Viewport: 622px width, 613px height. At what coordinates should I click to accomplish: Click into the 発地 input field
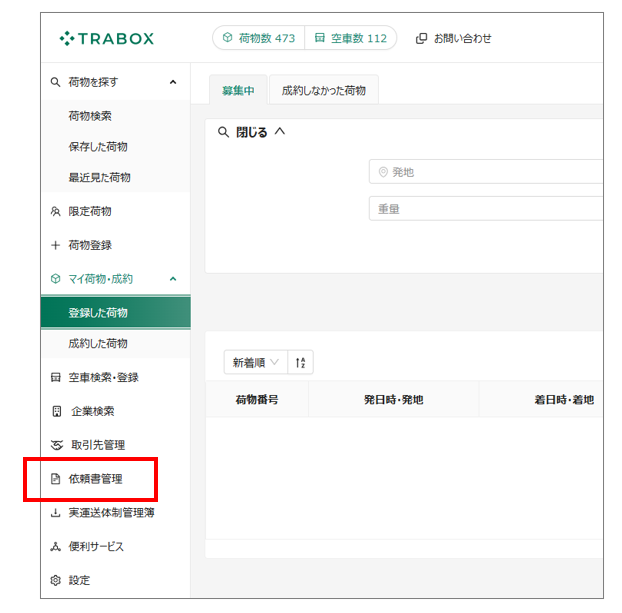coord(486,172)
